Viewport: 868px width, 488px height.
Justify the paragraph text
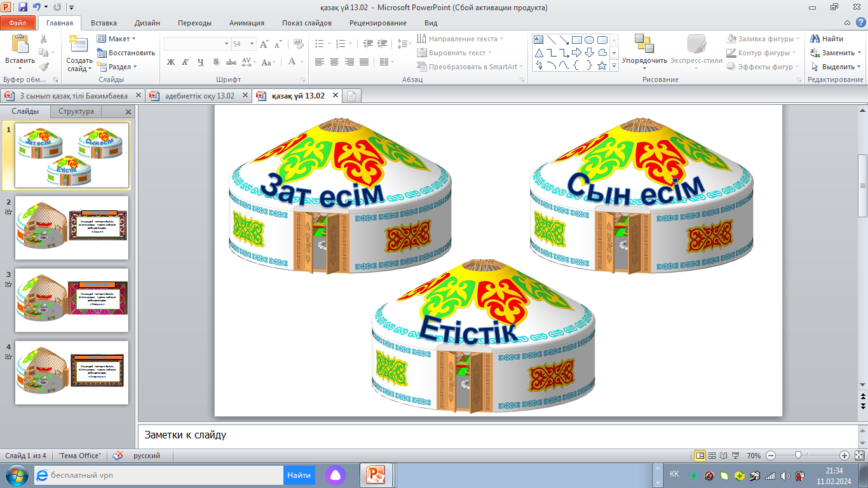(x=364, y=62)
